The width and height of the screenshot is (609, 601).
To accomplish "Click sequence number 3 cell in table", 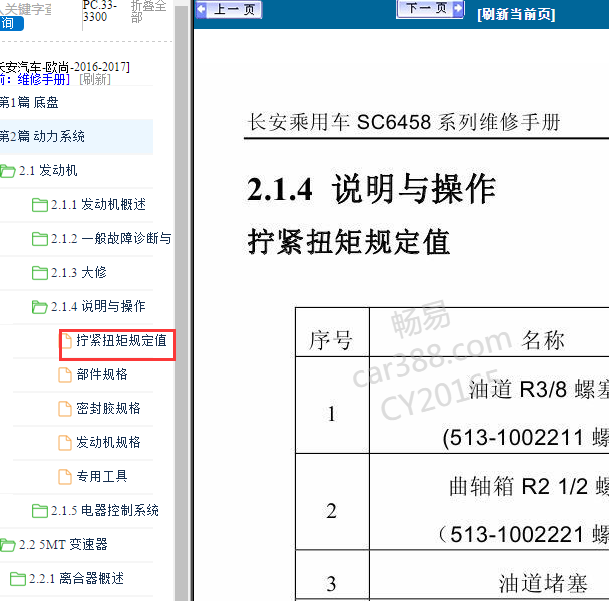I will pos(332,576).
